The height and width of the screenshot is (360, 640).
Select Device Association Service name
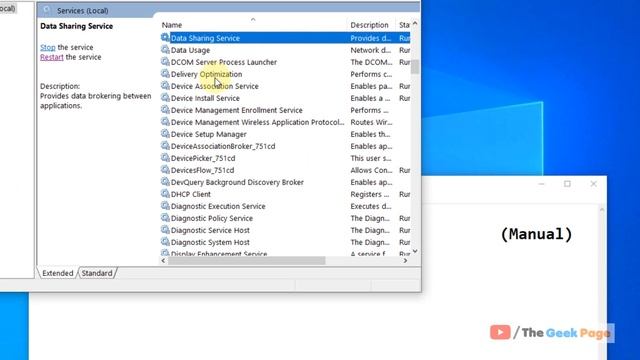pos(214,86)
